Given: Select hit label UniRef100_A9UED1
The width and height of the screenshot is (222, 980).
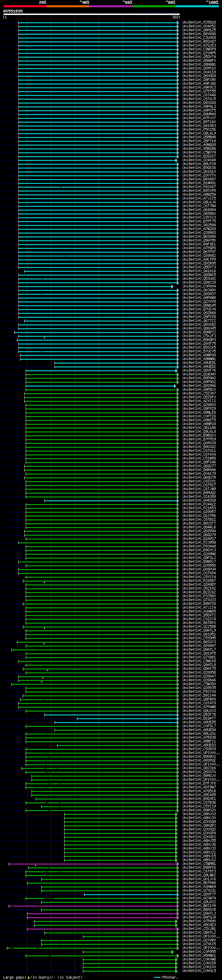Looking at the screenshot, I should tap(199, 363).
